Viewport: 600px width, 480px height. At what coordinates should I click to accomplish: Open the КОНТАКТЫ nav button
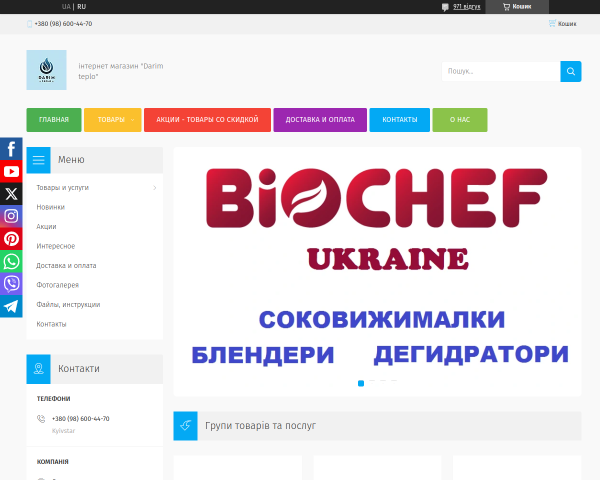[399, 120]
